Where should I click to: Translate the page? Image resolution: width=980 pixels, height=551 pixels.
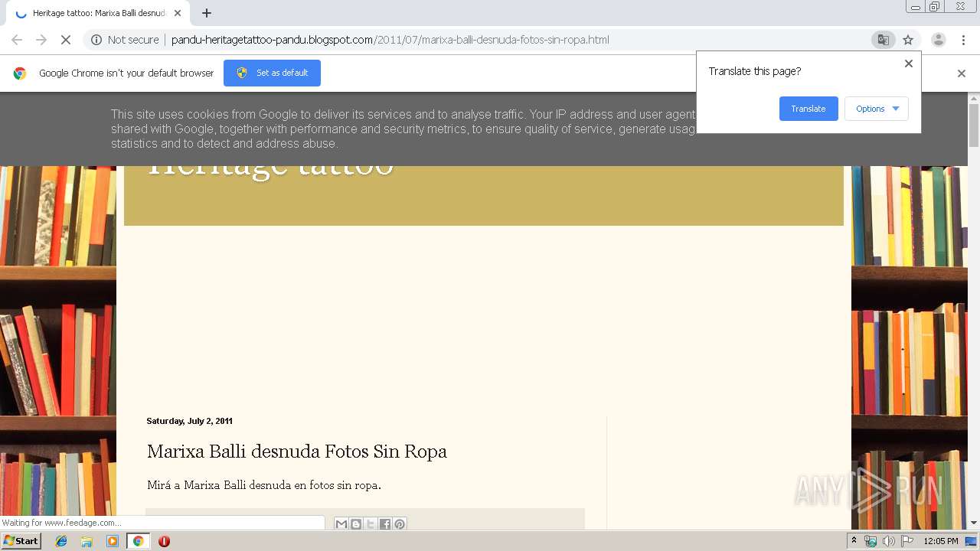pos(808,109)
